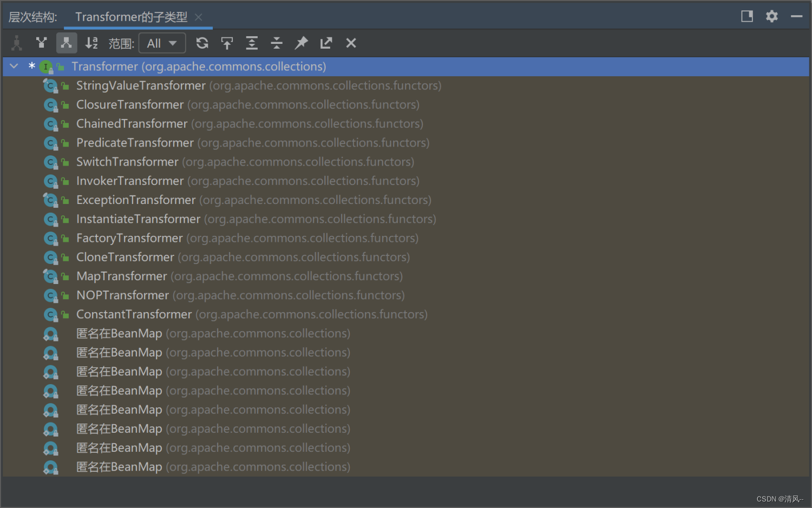
Task: Close the hierarchy with toolbar X icon
Action: click(351, 43)
